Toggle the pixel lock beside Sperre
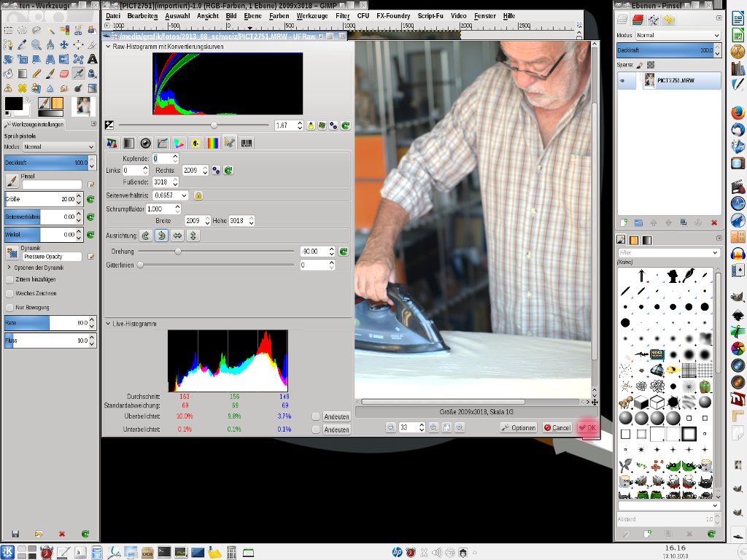Image resolution: width=747 pixels, height=560 pixels. (x=640, y=65)
